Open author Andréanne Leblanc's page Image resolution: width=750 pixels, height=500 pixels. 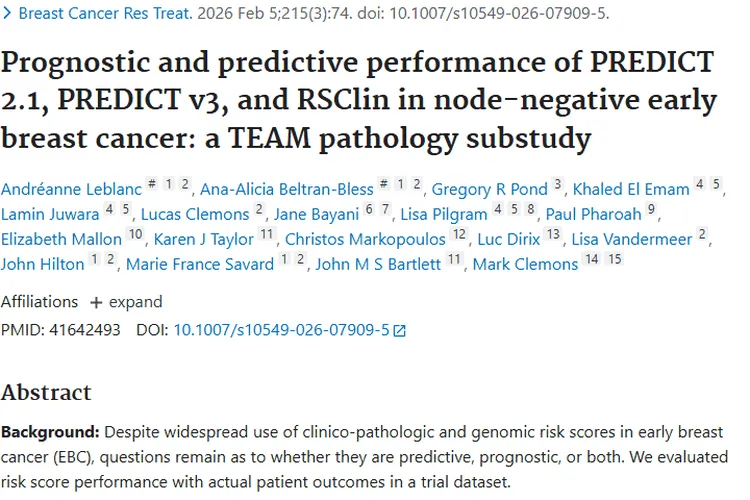[x=69, y=190]
